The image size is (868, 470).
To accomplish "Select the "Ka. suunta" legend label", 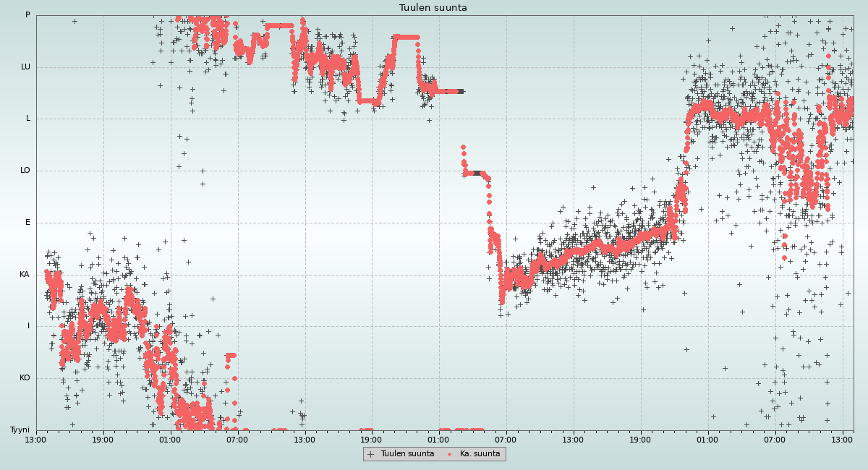I will click(480, 454).
